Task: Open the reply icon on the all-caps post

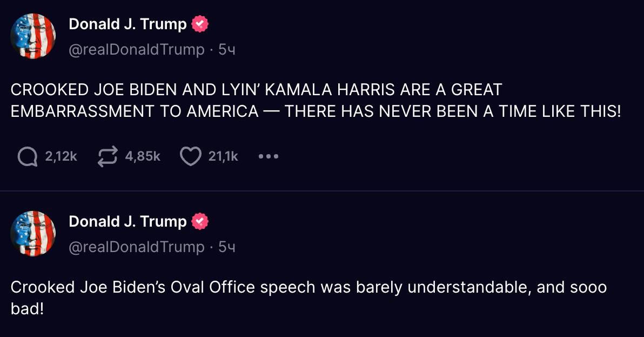Action: (27, 157)
